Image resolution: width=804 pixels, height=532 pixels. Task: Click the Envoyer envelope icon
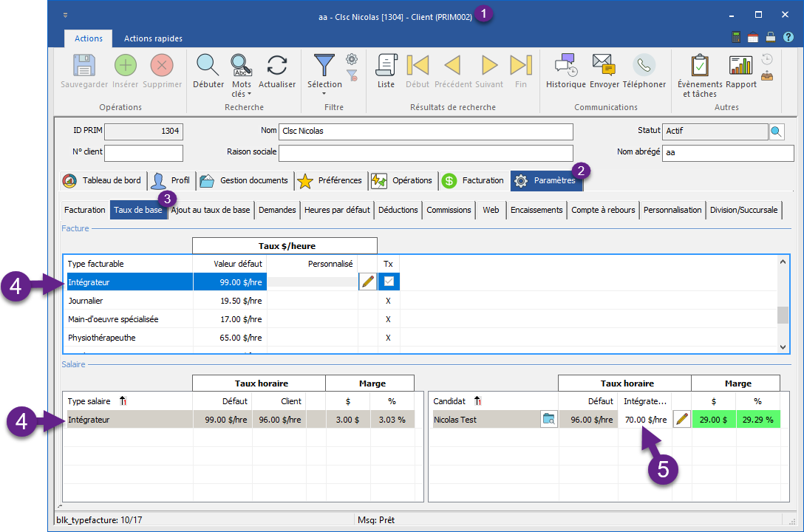[604, 66]
